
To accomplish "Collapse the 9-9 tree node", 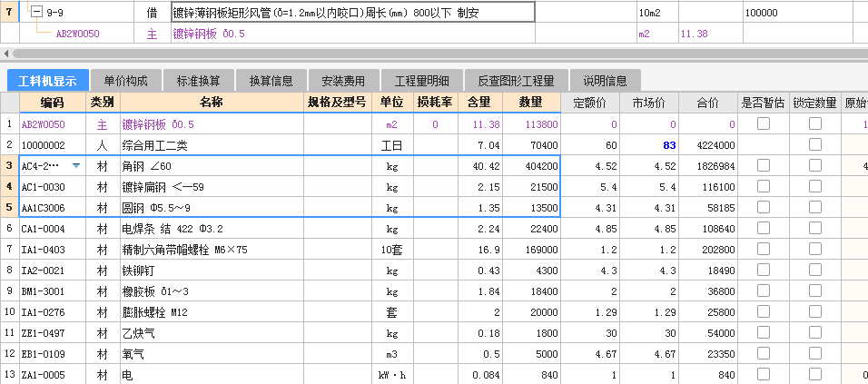I will click(x=36, y=12).
